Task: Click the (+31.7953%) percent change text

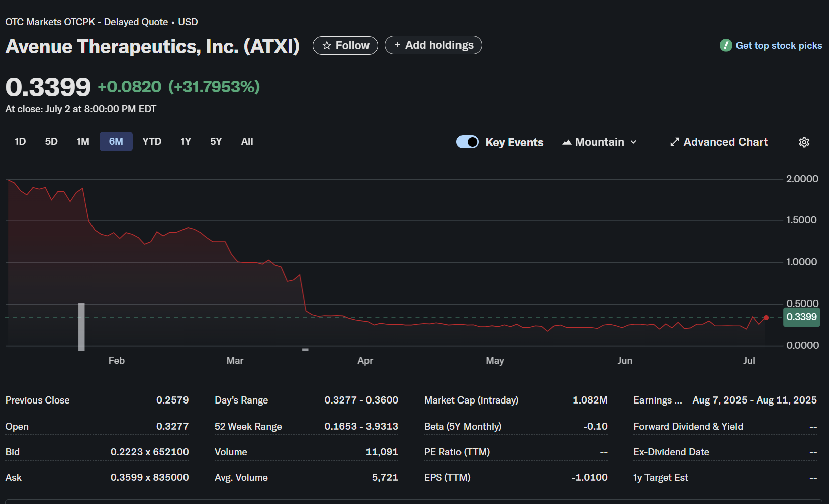Action: (214, 87)
